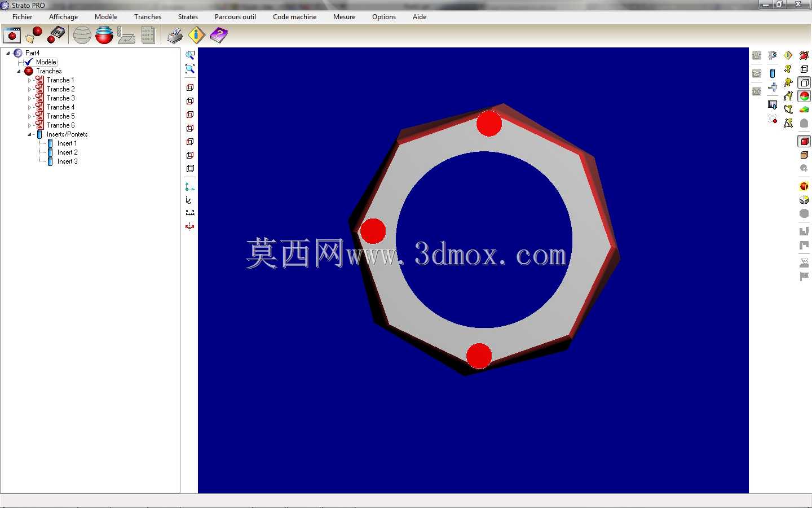
Task: Expand Tranche 1 in the tree
Action: pos(30,80)
